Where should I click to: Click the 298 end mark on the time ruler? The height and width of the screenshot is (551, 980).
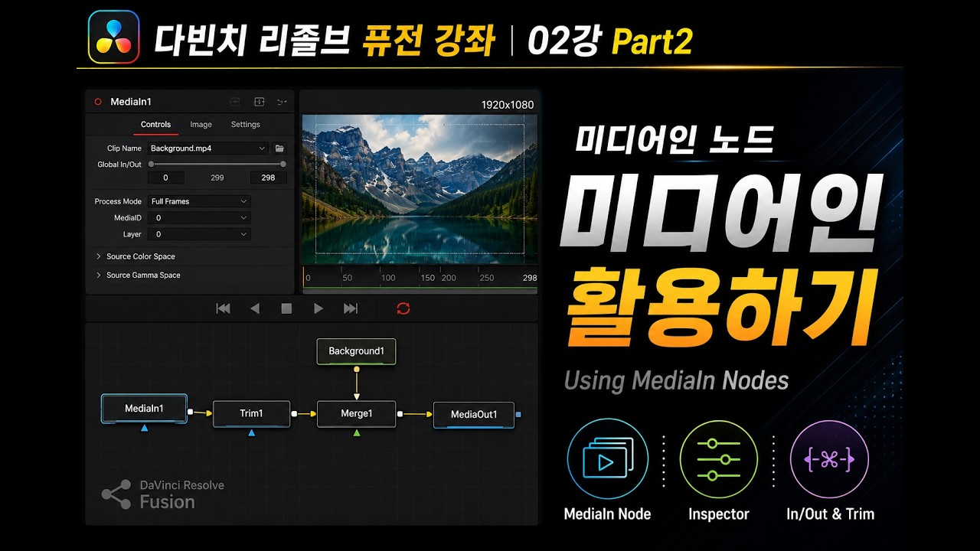(x=529, y=278)
